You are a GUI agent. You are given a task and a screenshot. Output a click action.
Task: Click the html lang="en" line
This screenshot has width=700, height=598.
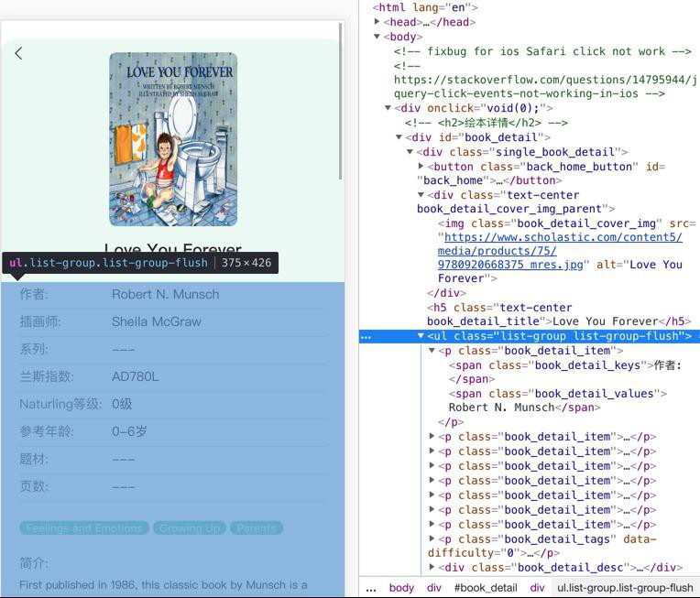click(x=425, y=7)
